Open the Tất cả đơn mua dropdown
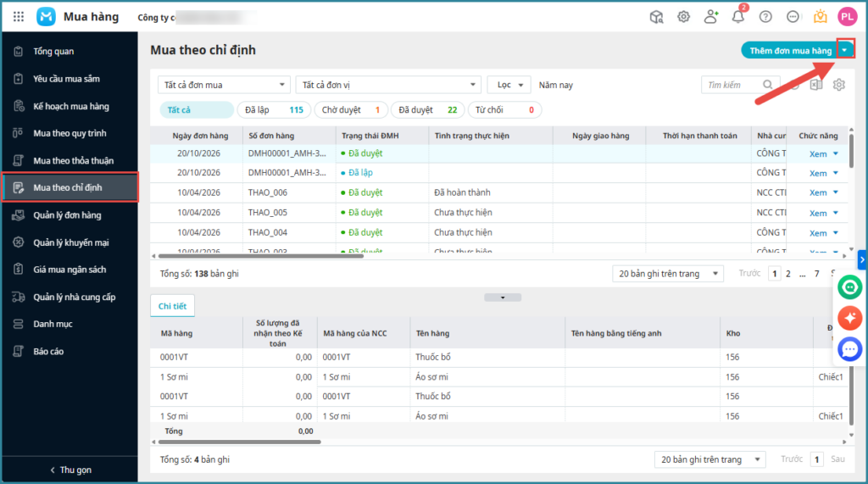This screenshot has width=868, height=484. click(224, 85)
